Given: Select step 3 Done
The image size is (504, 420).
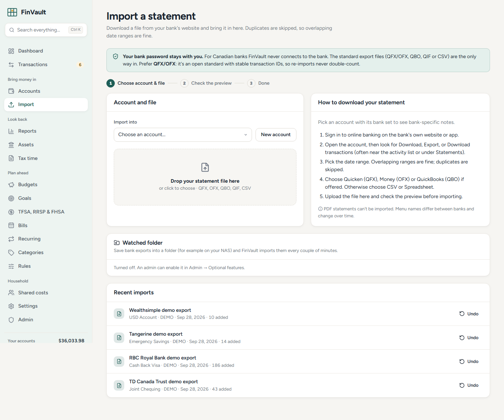Looking at the screenshot, I should [x=258, y=83].
